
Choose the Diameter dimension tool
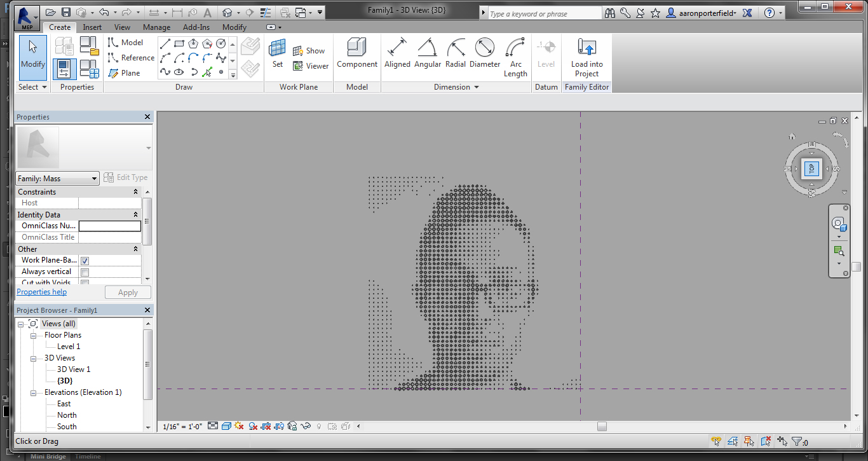pos(485,53)
